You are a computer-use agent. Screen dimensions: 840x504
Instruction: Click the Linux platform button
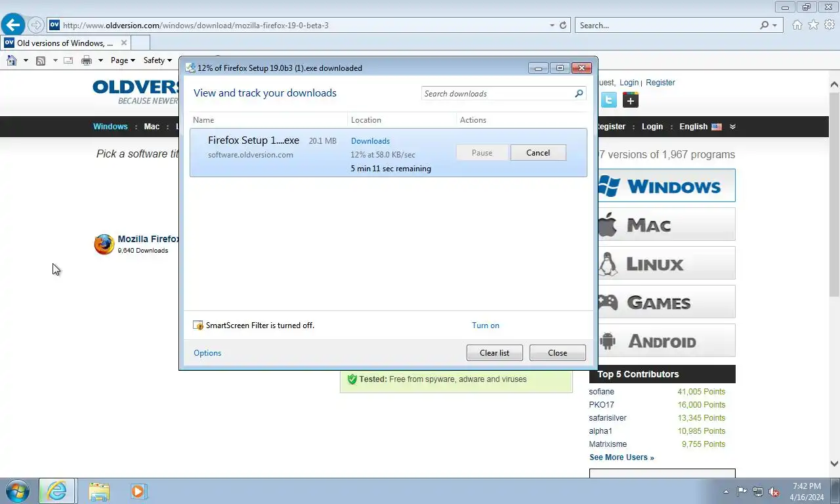(x=666, y=263)
